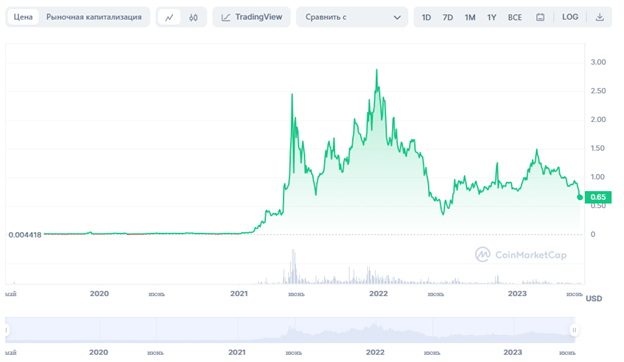Grab the right range slider handle
This screenshot has width=624, height=362.
pos(574,330)
